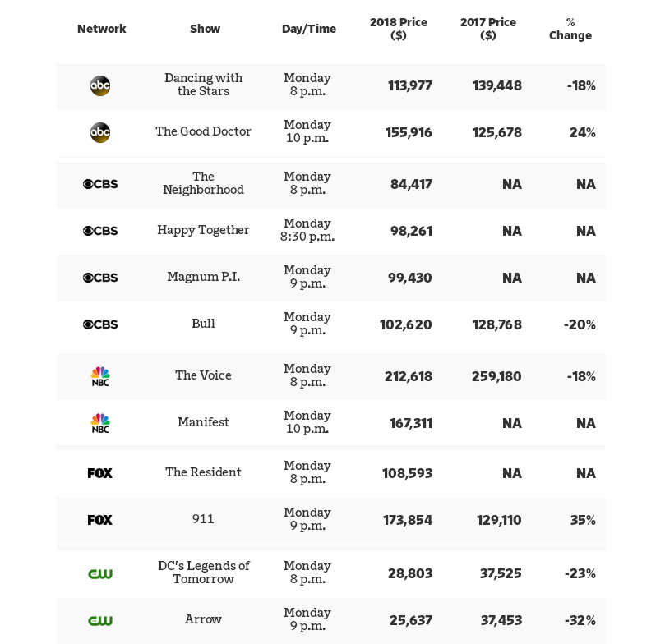Select the CW logo in the Arrow row

tap(100, 620)
